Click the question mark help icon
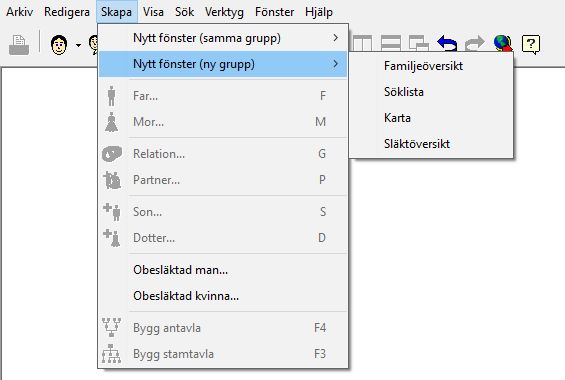The width and height of the screenshot is (565, 380). [531, 44]
